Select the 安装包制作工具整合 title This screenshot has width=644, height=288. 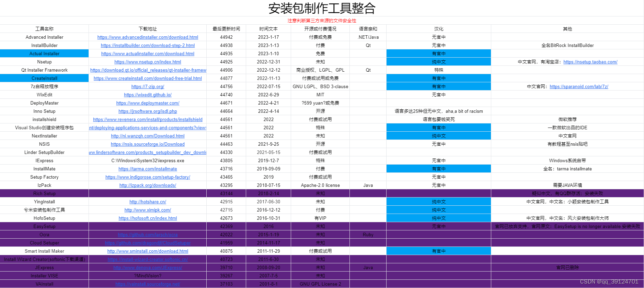click(x=322, y=8)
